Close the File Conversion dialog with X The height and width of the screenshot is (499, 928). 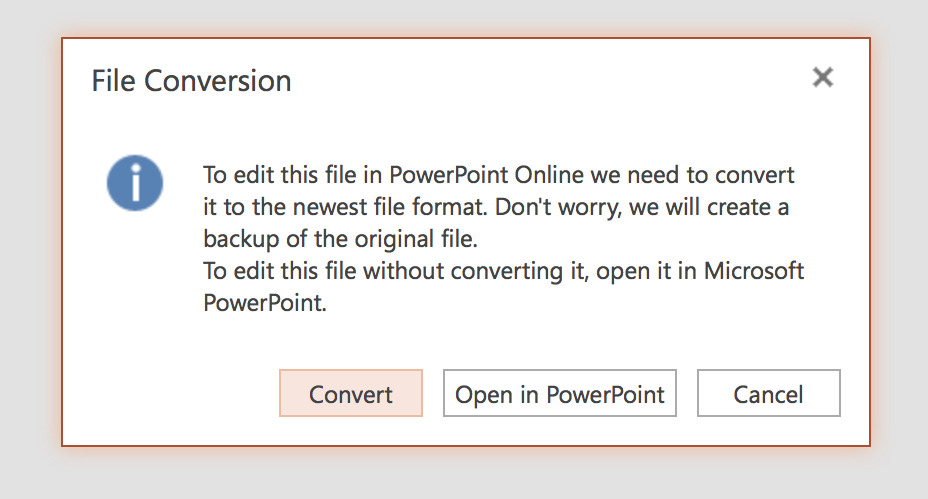(x=823, y=78)
